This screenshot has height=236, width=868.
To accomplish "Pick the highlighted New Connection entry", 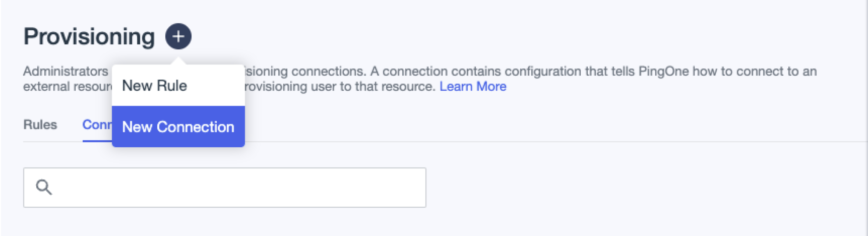I will pos(178,127).
